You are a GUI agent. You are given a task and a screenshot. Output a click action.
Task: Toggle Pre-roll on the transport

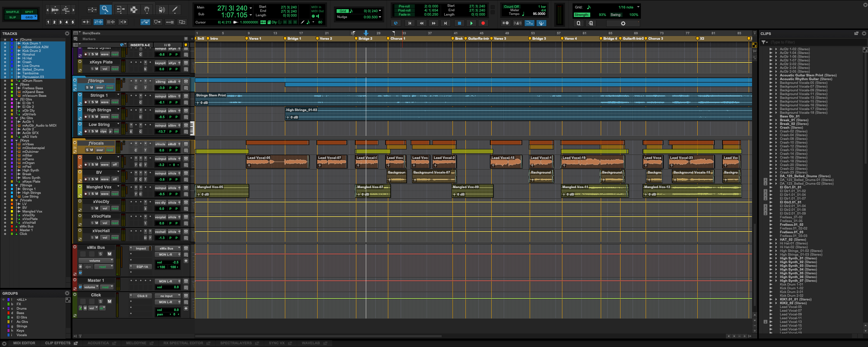[x=404, y=6]
